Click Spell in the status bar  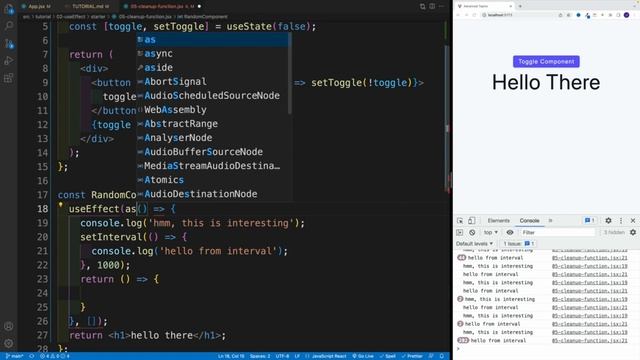[x=387, y=356]
